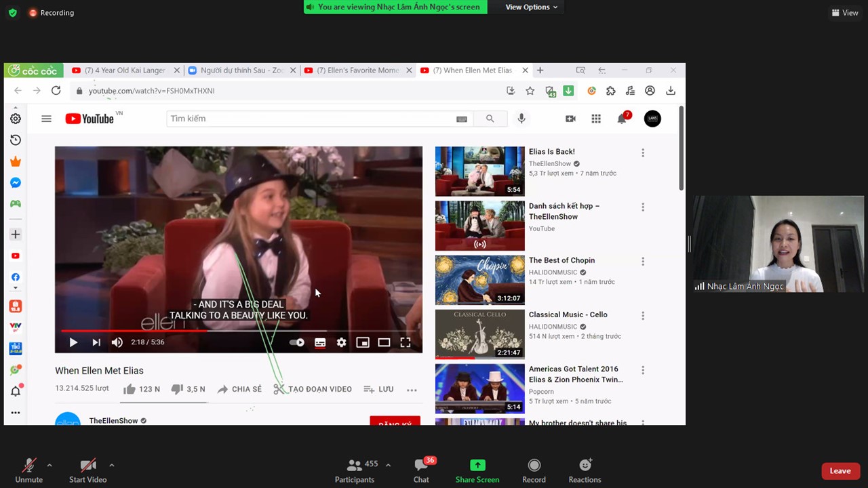The image size is (868, 488).
Task: Open the games controller sidebar icon
Action: (x=16, y=204)
